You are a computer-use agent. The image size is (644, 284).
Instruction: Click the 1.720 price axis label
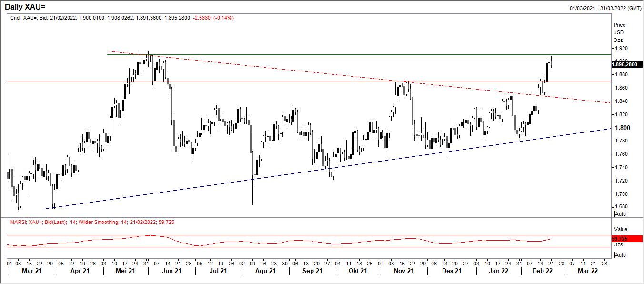620,181
